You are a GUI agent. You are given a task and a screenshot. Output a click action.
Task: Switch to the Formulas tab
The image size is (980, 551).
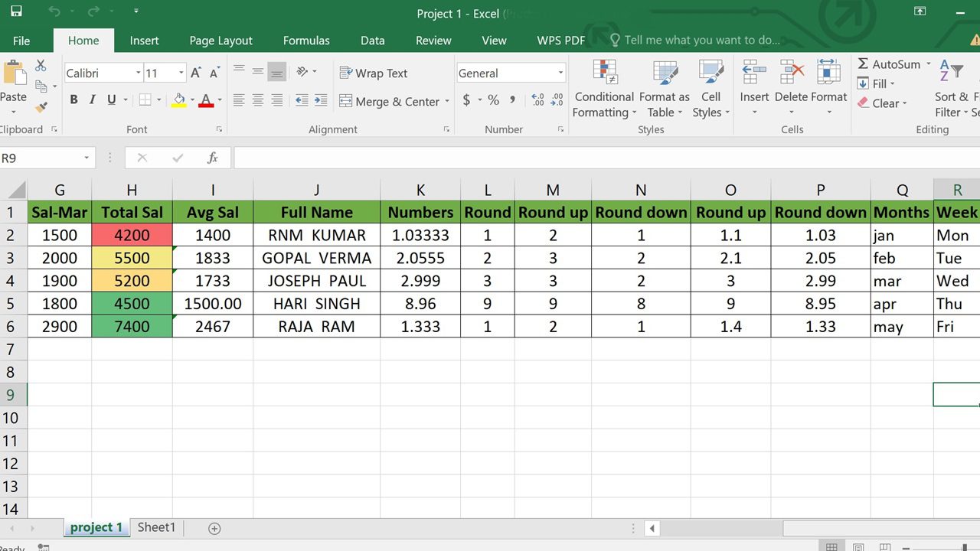[x=306, y=41]
